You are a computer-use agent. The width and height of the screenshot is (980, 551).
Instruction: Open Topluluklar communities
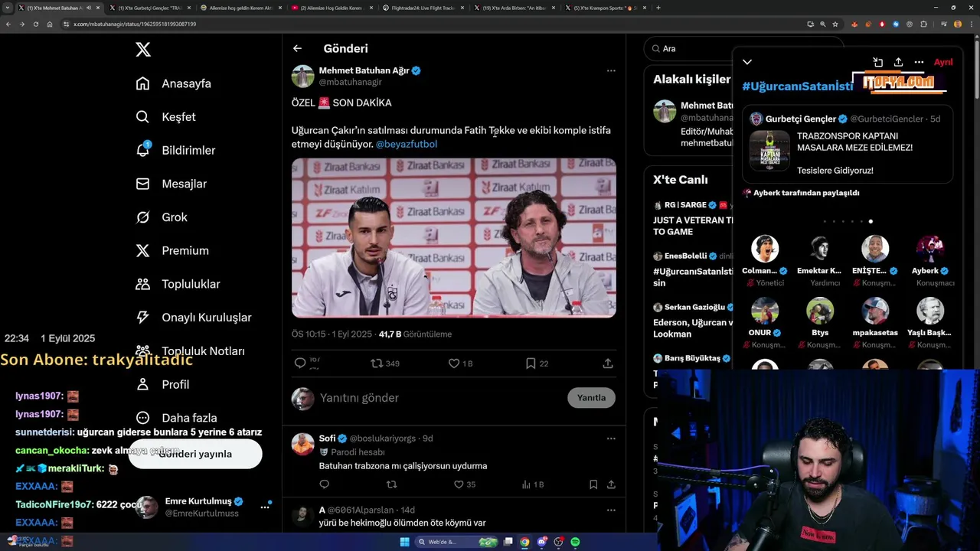[x=178, y=284]
